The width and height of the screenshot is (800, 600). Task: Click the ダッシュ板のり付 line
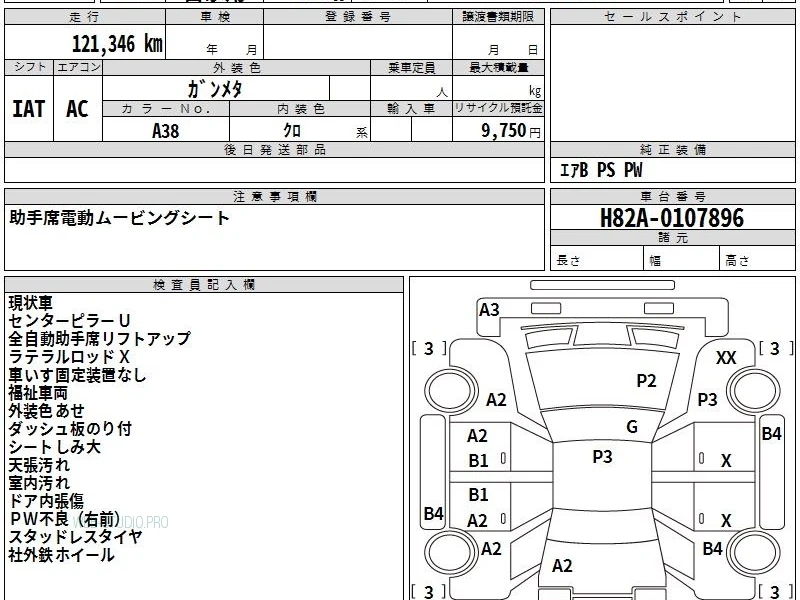(70, 429)
